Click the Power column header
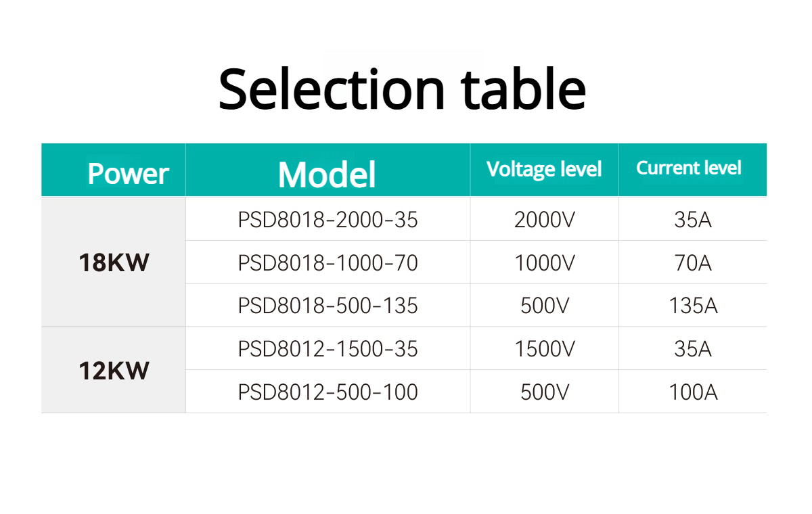Screen dimensions: 812x514 (x=127, y=174)
